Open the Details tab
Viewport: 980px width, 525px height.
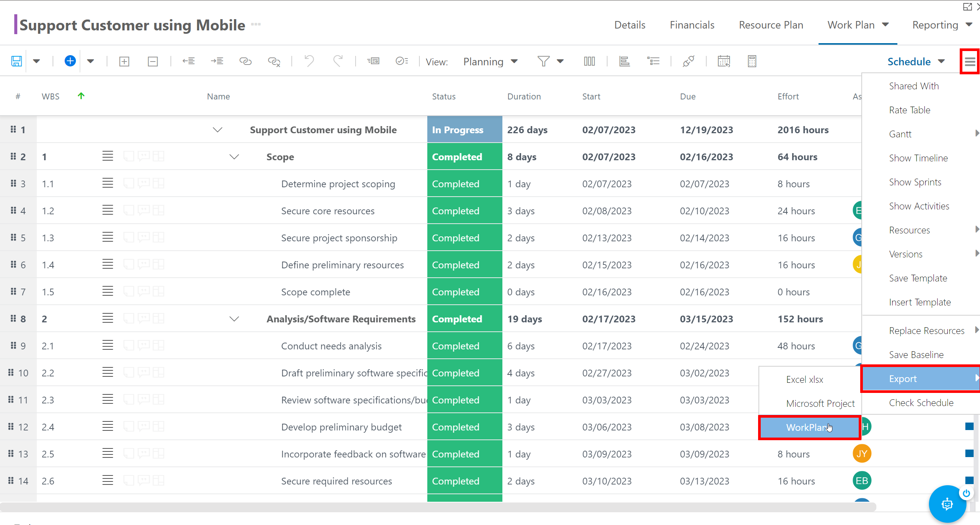630,25
